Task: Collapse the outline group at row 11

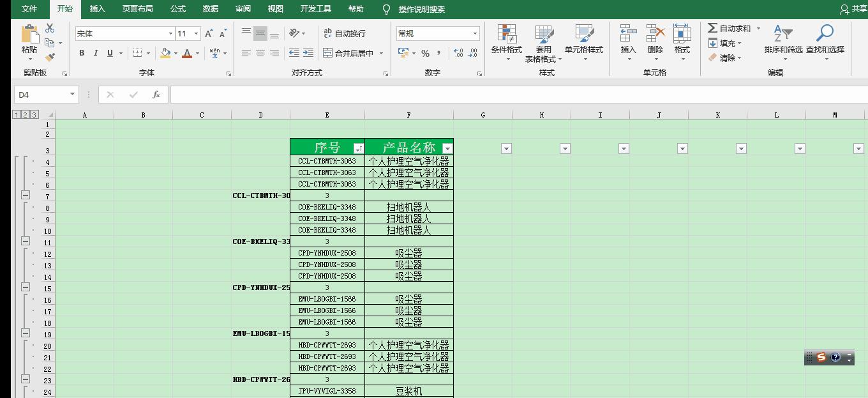Action: 26,241
